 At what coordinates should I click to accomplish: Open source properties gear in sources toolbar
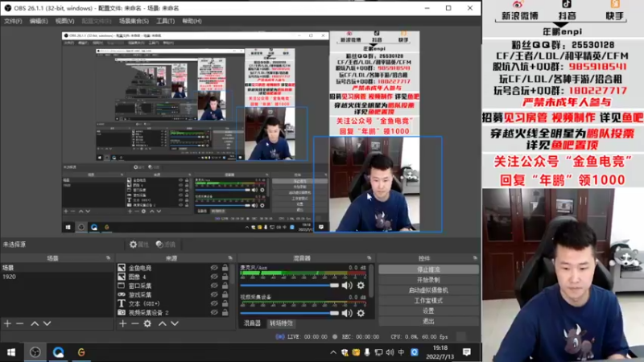[147, 323]
